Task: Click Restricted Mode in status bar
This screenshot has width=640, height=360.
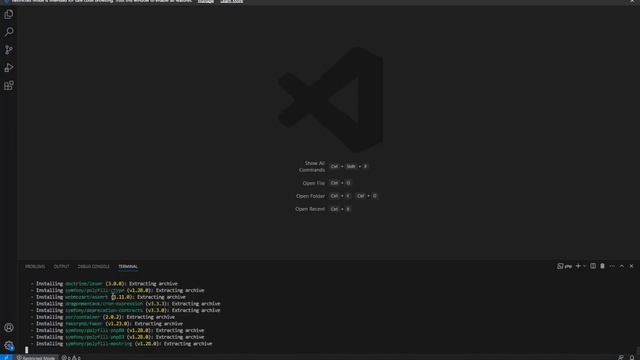Action: point(36,358)
